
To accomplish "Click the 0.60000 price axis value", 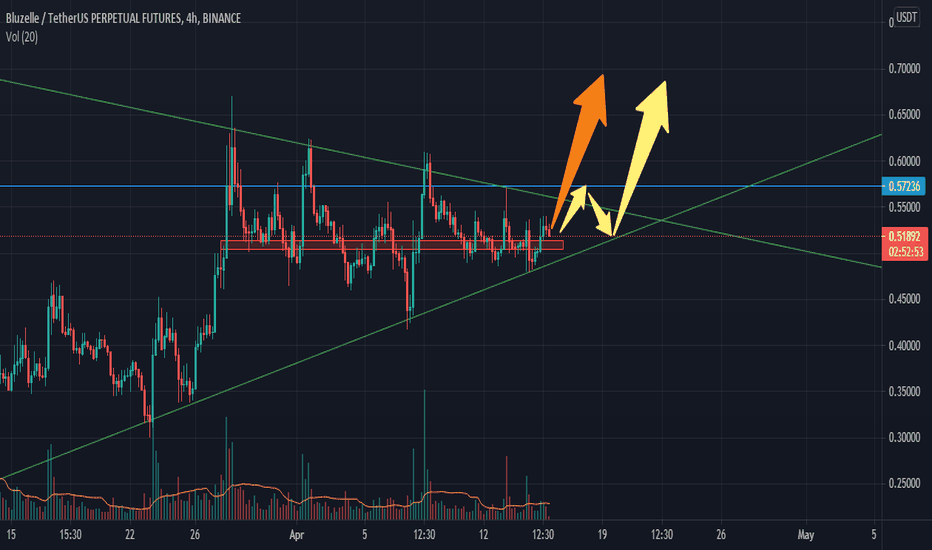I will point(904,161).
